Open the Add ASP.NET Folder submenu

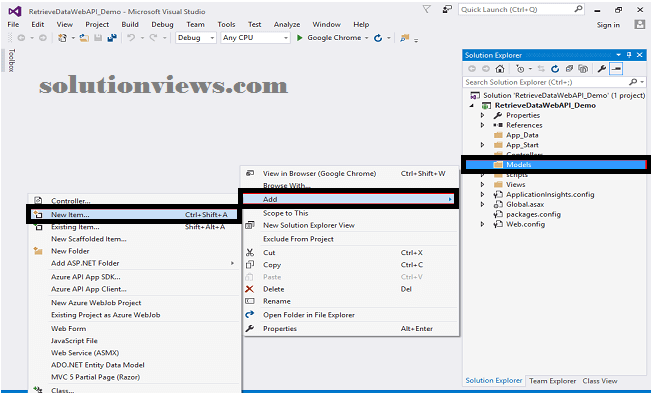click(133, 263)
